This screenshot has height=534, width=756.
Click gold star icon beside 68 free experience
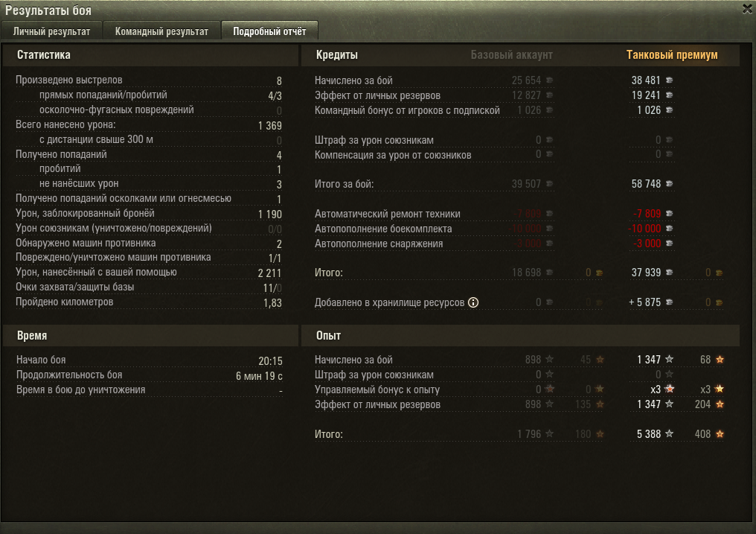click(x=720, y=360)
